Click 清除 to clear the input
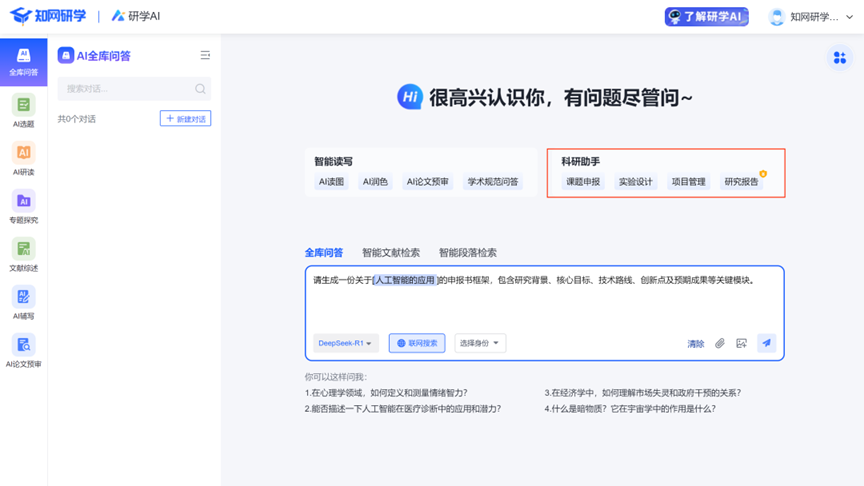 tap(695, 344)
